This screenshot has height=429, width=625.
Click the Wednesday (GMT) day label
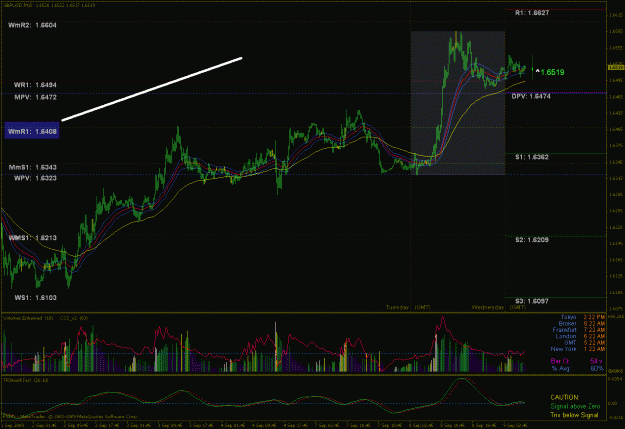499,307
